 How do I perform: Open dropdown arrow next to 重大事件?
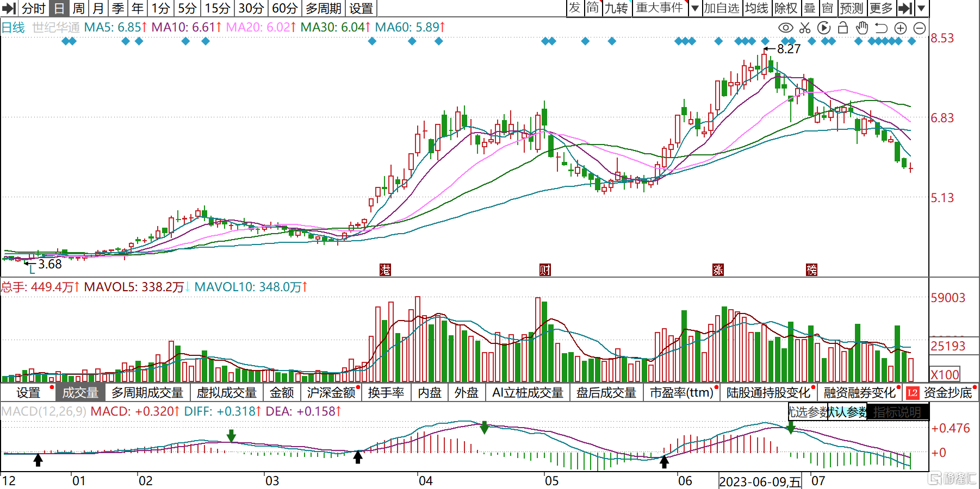click(694, 8)
